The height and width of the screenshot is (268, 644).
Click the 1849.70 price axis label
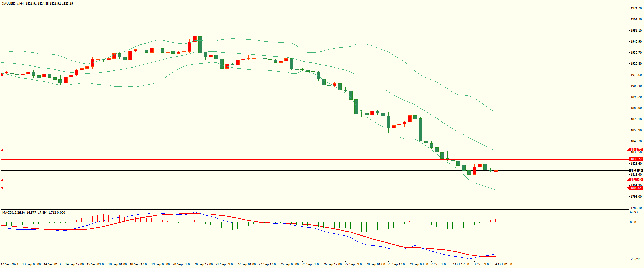point(636,141)
